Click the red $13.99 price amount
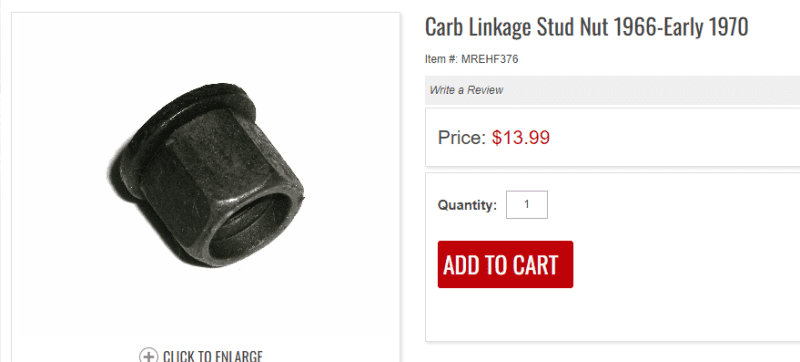800x362 pixels. (521, 138)
